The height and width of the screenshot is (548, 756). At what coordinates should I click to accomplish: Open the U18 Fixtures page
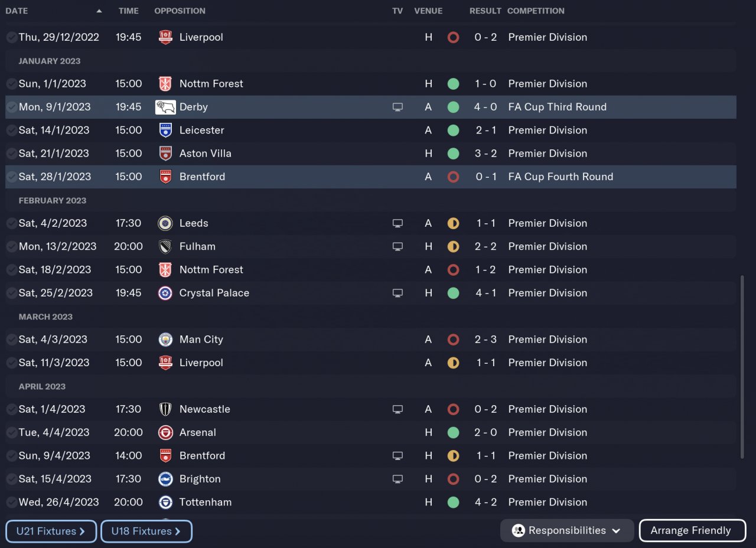(146, 531)
